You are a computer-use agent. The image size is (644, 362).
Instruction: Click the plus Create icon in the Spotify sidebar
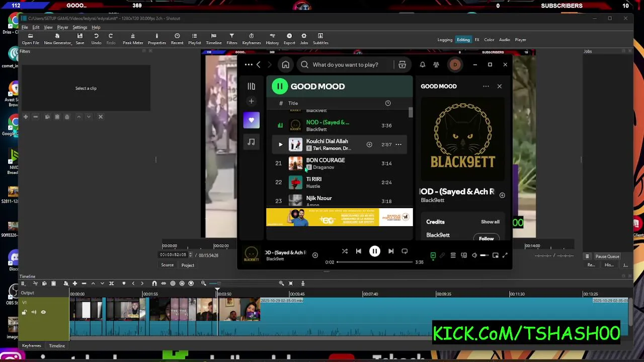click(251, 101)
